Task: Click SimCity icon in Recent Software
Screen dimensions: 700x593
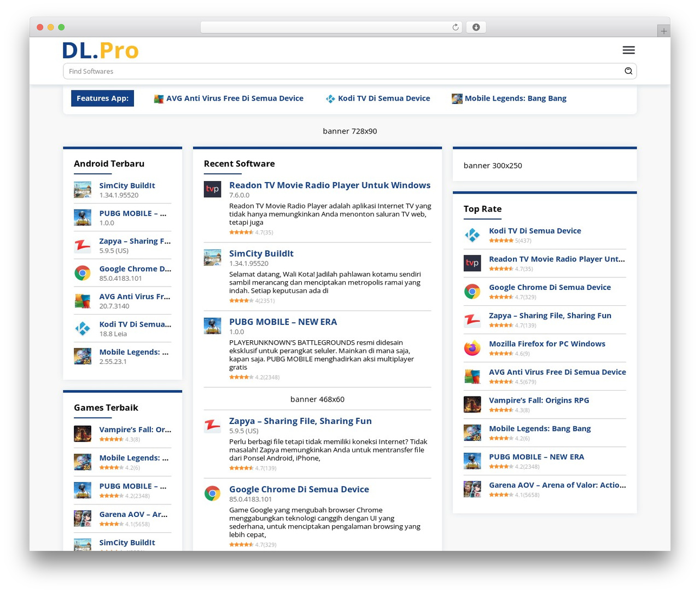Action: click(212, 258)
